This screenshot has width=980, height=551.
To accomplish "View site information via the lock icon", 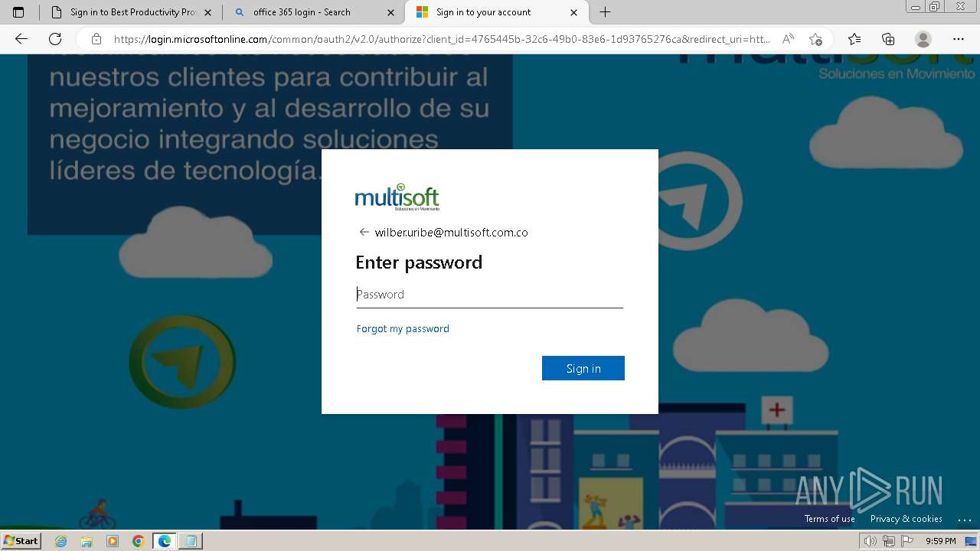I will (96, 39).
